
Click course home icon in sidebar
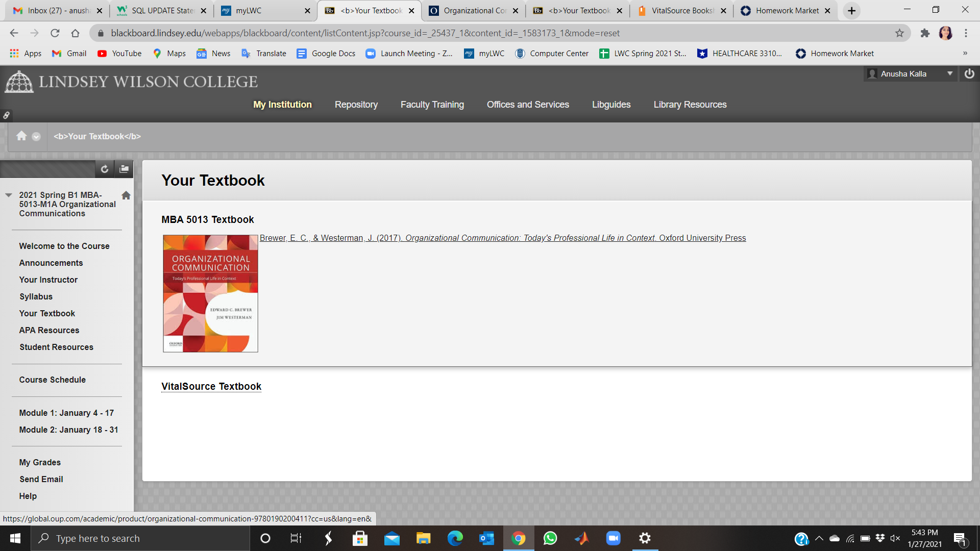tap(126, 195)
